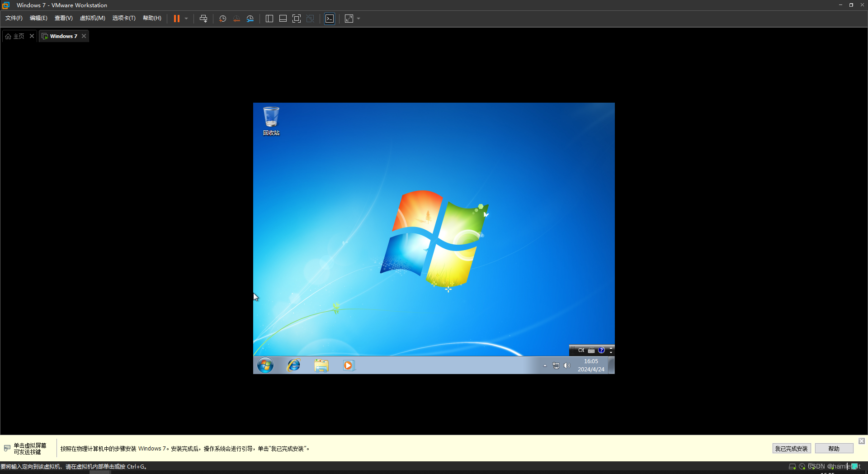The width and height of the screenshot is (868, 474).
Task: Click the hard disk device status icon
Action: [x=792, y=466]
